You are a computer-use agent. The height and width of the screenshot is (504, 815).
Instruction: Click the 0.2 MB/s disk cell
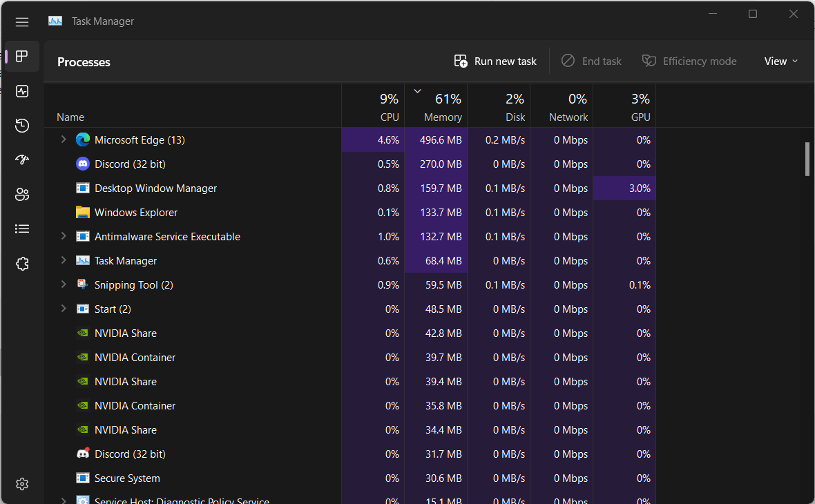499,139
